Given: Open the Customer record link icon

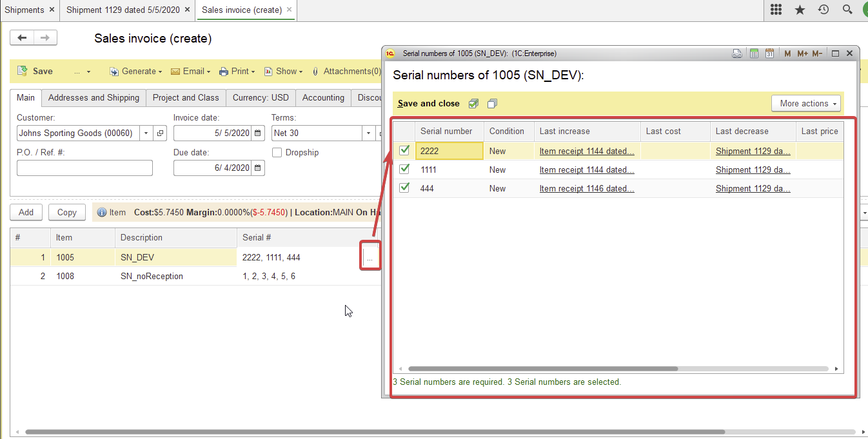Looking at the screenshot, I should [160, 133].
